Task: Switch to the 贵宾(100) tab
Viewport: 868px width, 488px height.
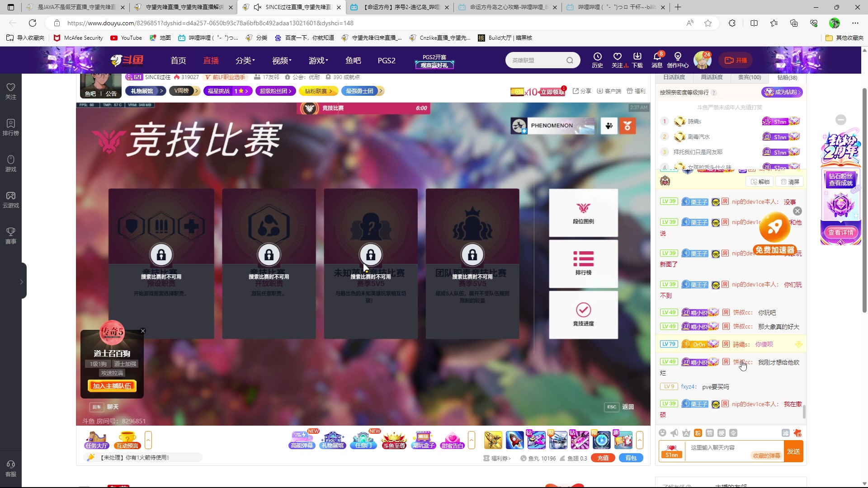Action: click(x=749, y=77)
